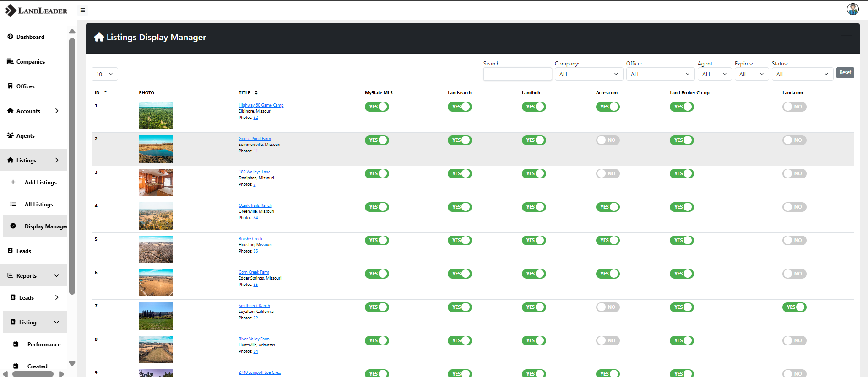The width and height of the screenshot is (868, 377).
Task: Click the Companies building icon
Action: click(10, 61)
